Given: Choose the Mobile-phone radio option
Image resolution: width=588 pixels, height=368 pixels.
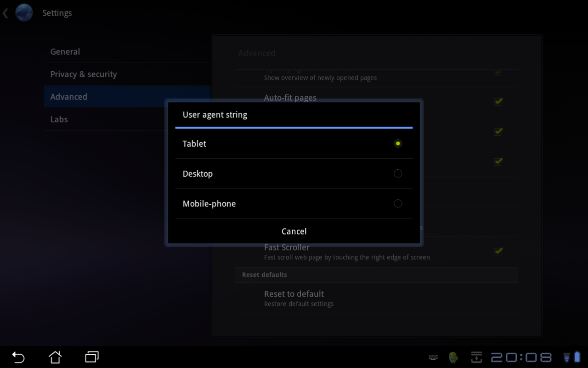Looking at the screenshot, I should tap(398, 203).
